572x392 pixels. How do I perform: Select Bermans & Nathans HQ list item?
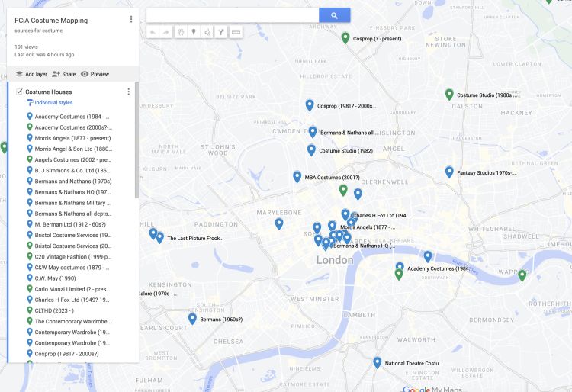pyautogui.click(x=69, y=192)
